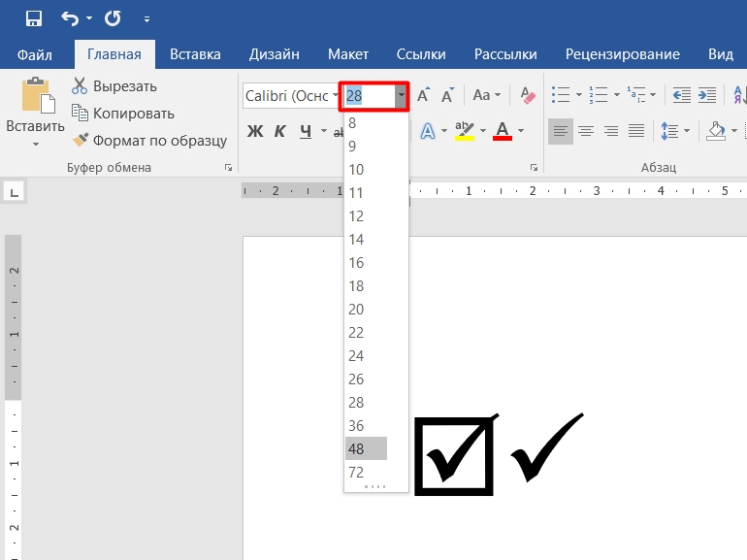Click the Increase Indent icon

[707, 95]
